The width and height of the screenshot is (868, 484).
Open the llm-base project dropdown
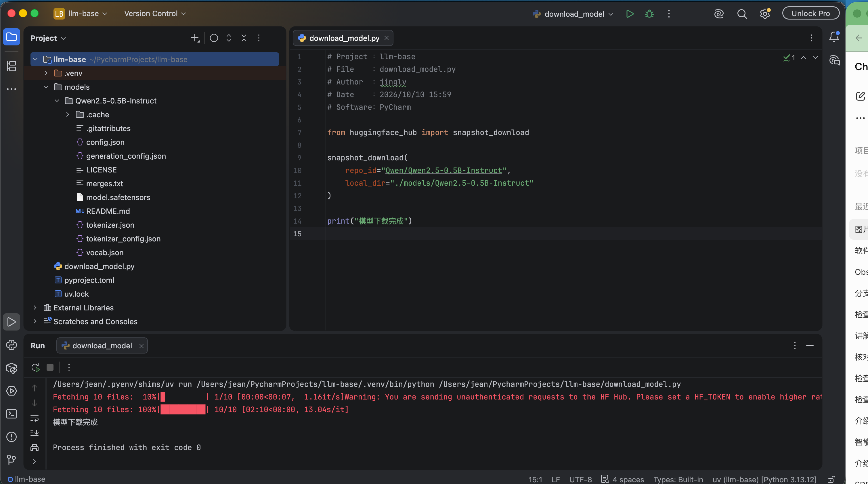coord(81,14)
